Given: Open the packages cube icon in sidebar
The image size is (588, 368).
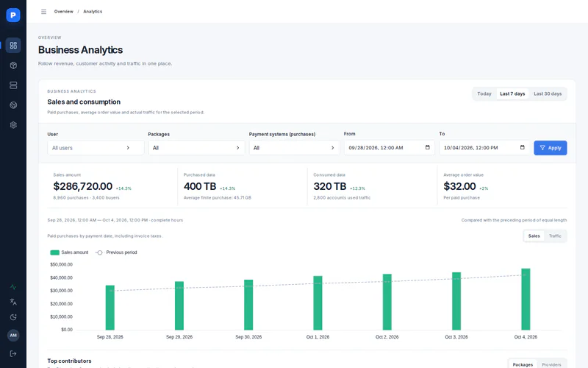Looking at the screenshot, I should [x=13, y=66].
